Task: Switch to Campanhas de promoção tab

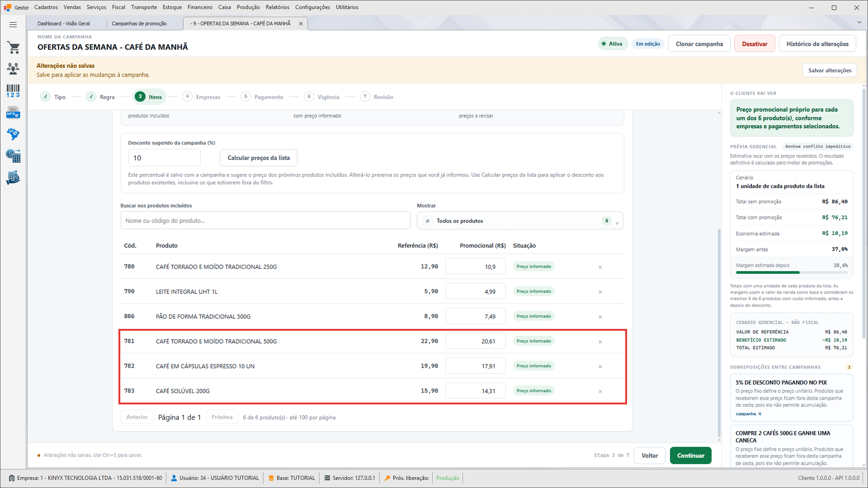Action: click(x=139, y=24)
